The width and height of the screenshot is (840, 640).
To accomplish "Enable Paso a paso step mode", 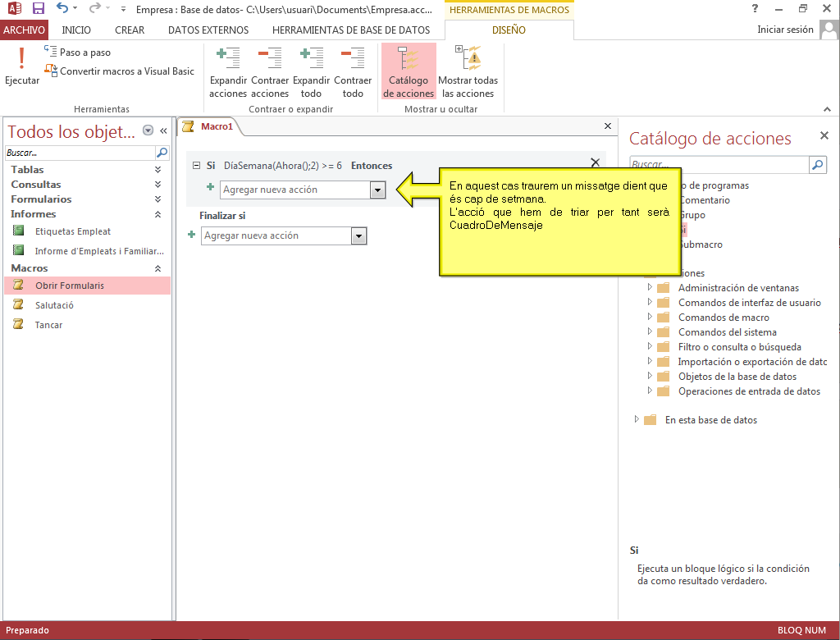I will point(78,52).
